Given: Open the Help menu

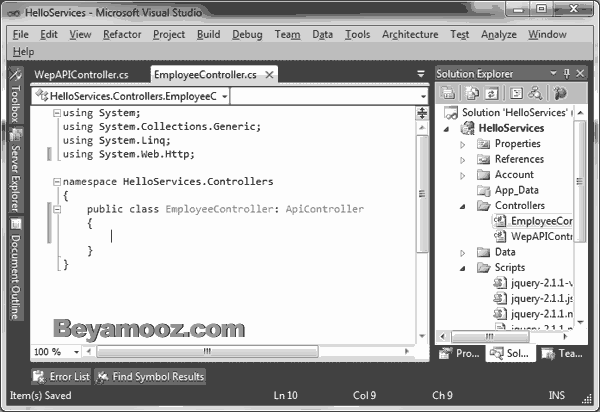Looking at the screenshot, I should (x=23, y=52).
